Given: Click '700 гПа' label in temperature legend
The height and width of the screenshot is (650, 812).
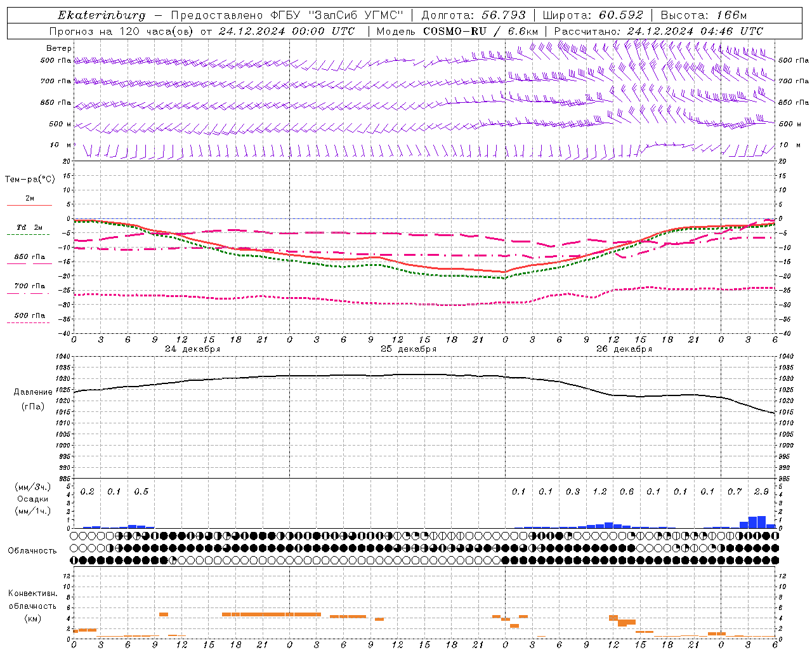Looking at the screenshot, I should click(x=30, y=286).
